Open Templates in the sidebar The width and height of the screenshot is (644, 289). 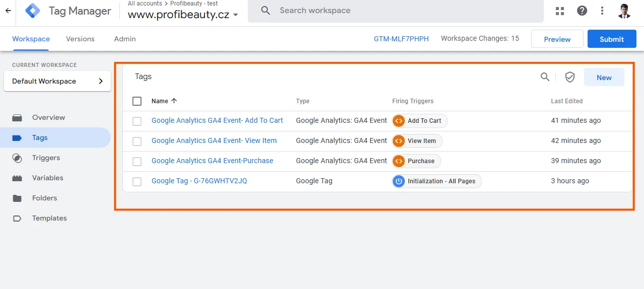pyautogui.click(x=55, y=219)
